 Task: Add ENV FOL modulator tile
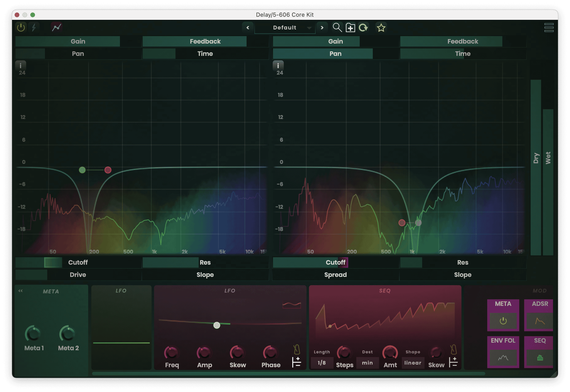[x=503, y=352]
